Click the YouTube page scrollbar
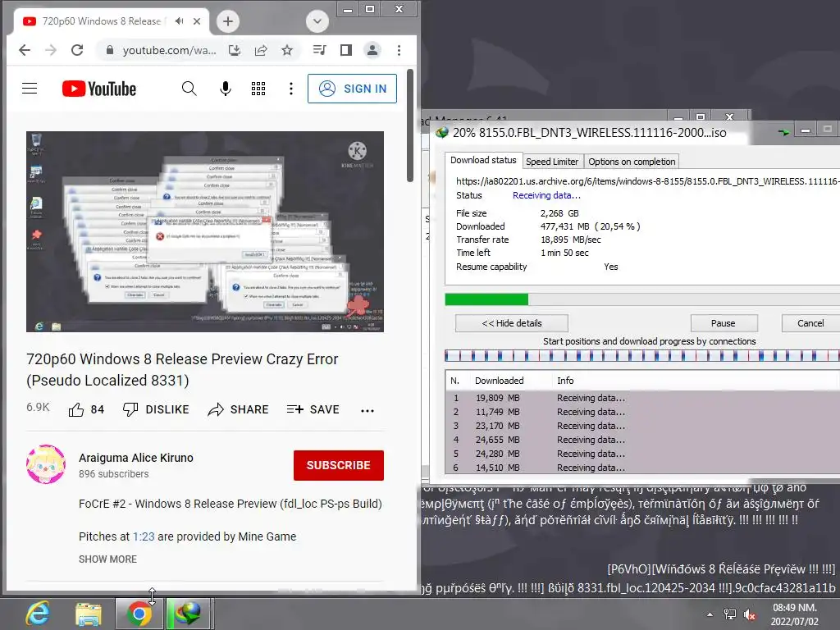Image resolution: width=840 pixels, height=630 pixels. (410, 126)
